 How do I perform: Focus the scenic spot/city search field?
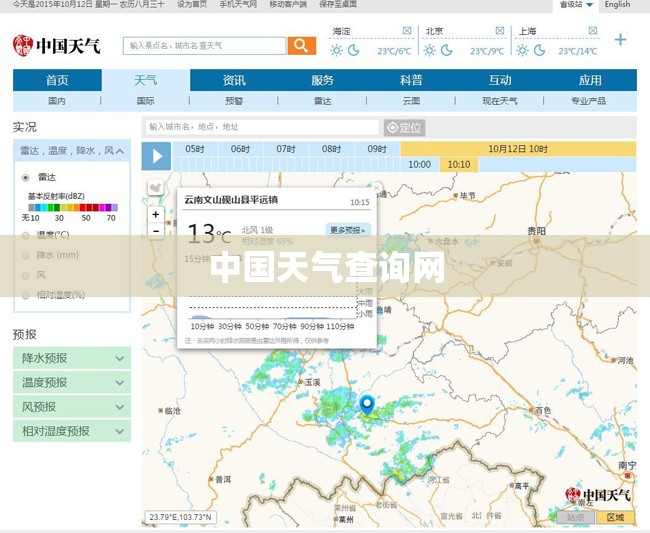(204, 46)
